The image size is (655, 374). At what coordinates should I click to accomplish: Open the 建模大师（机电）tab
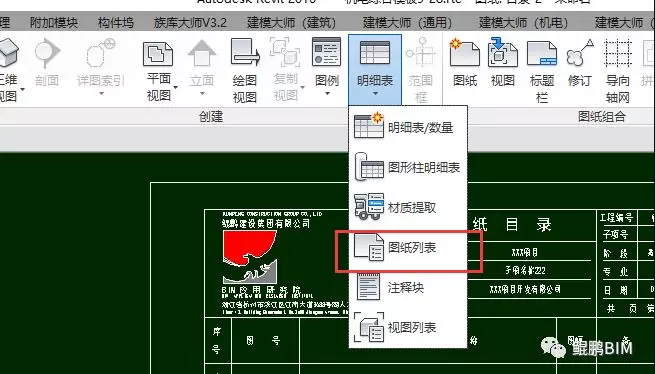(x=523, y=23)
